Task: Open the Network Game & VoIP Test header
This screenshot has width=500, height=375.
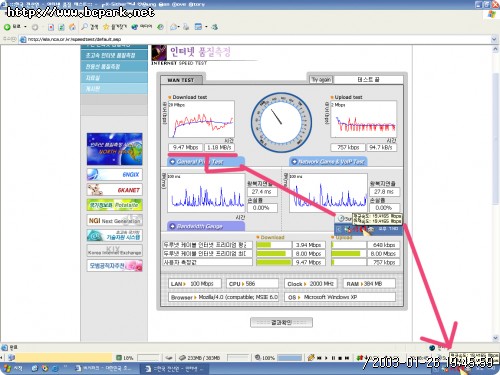Action: [x=328, y=162]
